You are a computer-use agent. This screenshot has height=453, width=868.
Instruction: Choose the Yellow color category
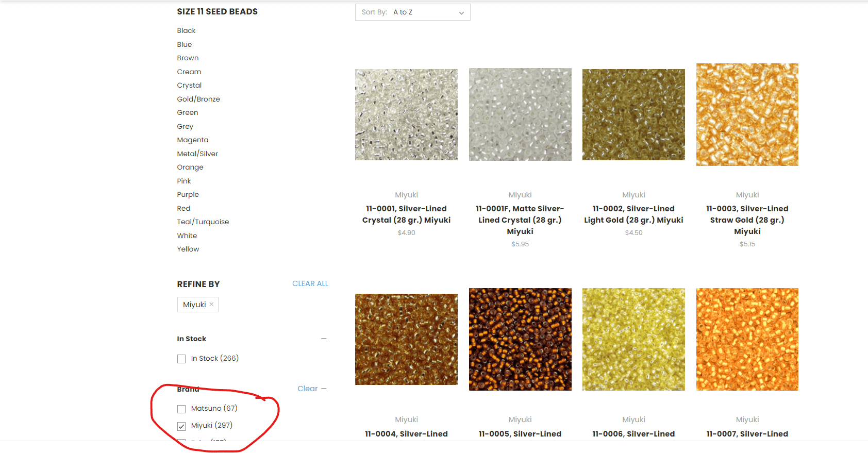click(x=188, y=249)
